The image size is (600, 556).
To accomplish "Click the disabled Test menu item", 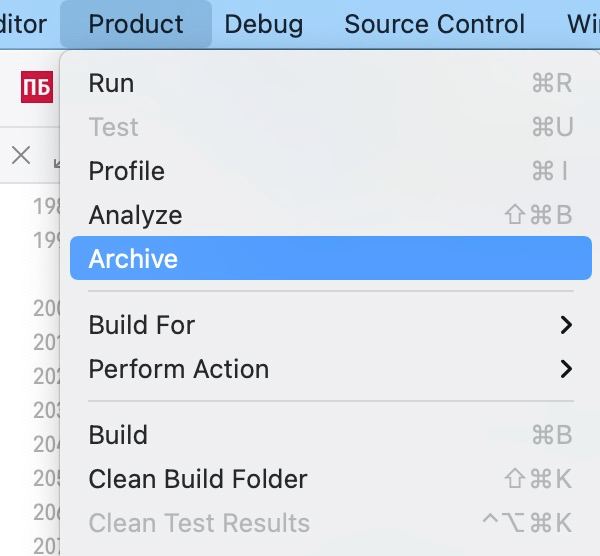I will click(331, 127).
